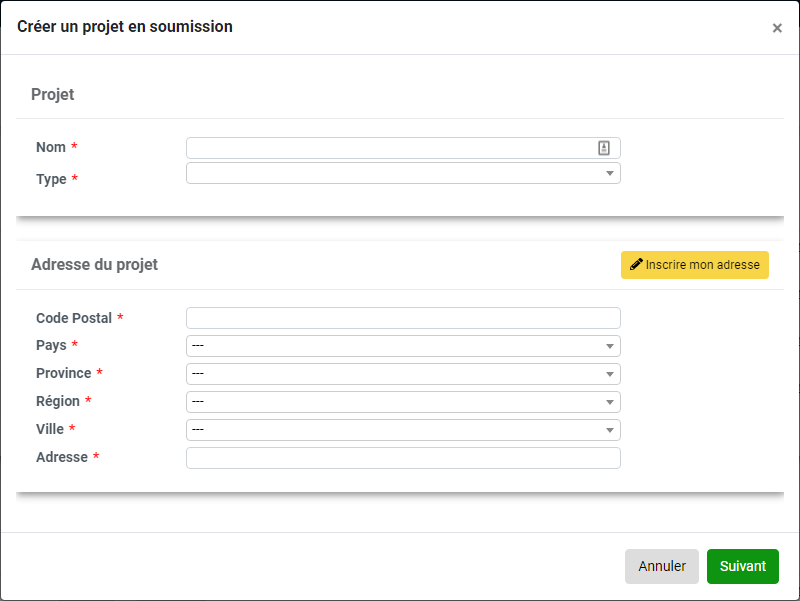This screenshot has height=601, width=800.
Task: Click the Adresse du projet section heading
Action: coord(94,264)
